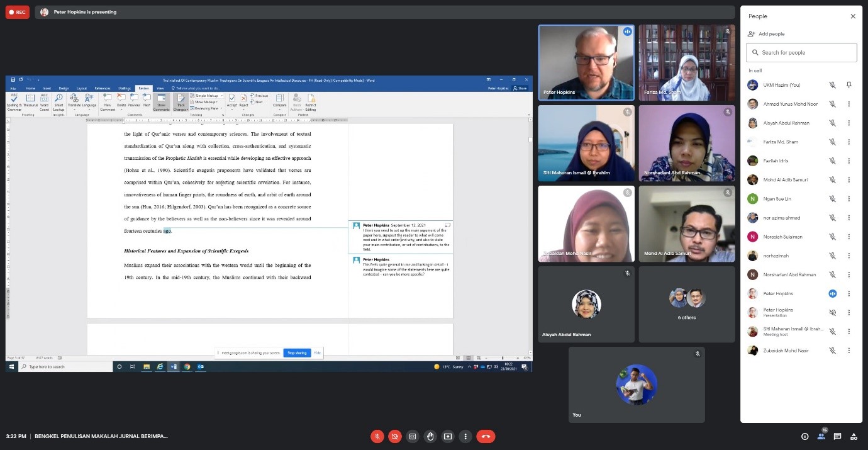Screen dimensions: 868x450
Task: Turn on the camera
Action: [x=395, y=436]
